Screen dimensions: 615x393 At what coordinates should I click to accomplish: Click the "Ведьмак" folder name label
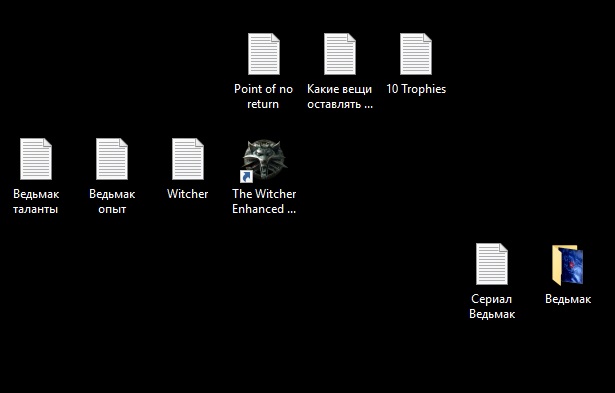[568, 299]
